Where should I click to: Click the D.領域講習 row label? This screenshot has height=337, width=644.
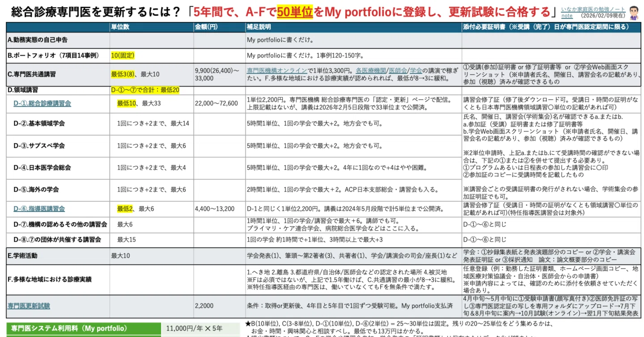point(23,90)
